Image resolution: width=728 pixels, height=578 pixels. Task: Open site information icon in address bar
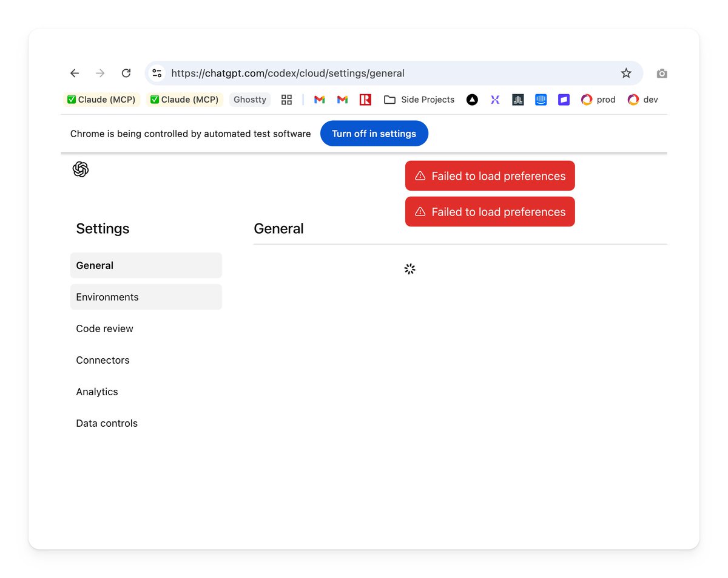(157, 73)
